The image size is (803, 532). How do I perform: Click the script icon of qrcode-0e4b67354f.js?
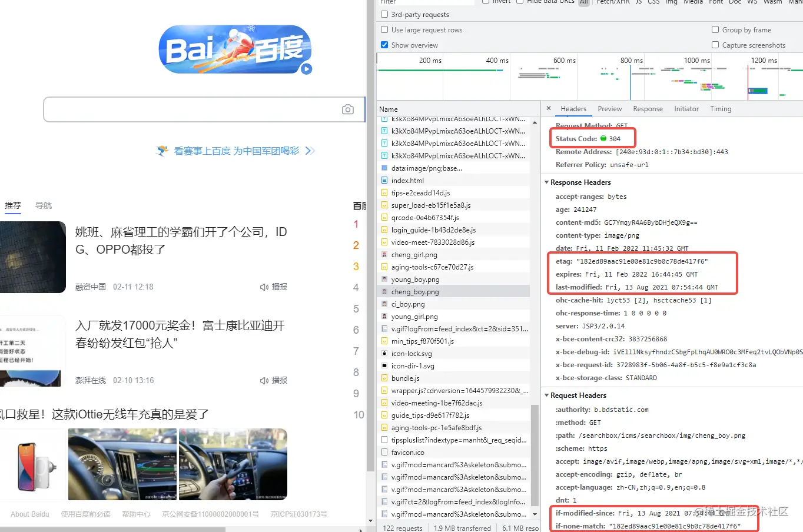pyautogui.click(x=384, y=218)
